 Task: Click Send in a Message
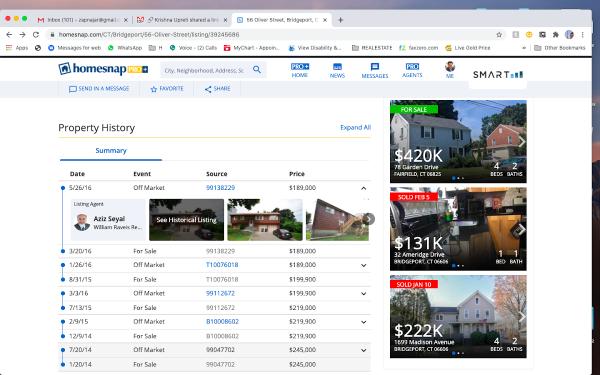click(99, 89)
